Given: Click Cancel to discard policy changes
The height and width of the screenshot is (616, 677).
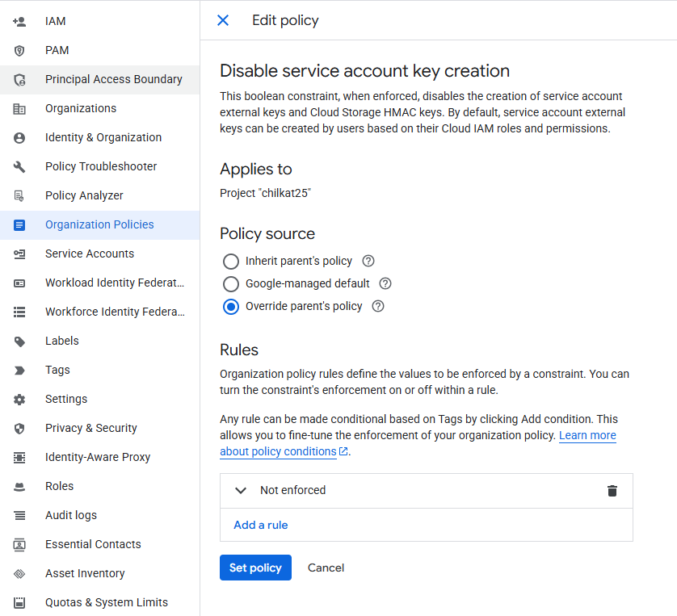Looking at the screenshot, I should (326, 568).
